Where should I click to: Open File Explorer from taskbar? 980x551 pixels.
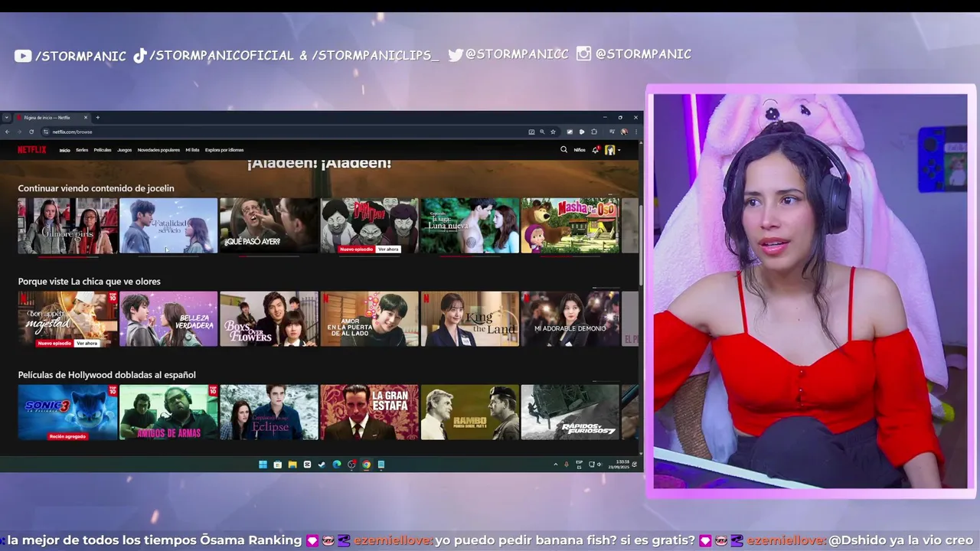point(292,465)
